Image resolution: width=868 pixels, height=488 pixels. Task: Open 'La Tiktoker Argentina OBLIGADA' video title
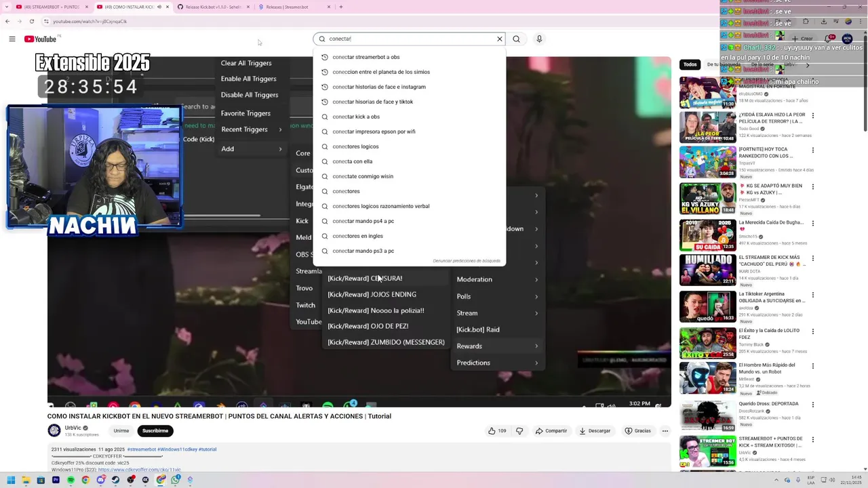click(772, 297)
